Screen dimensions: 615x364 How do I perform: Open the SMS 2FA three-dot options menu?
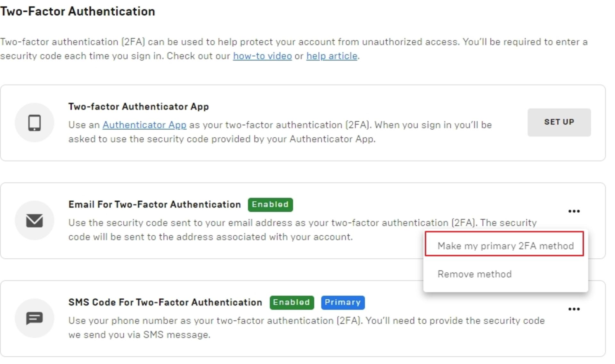(x=574, y=309)
